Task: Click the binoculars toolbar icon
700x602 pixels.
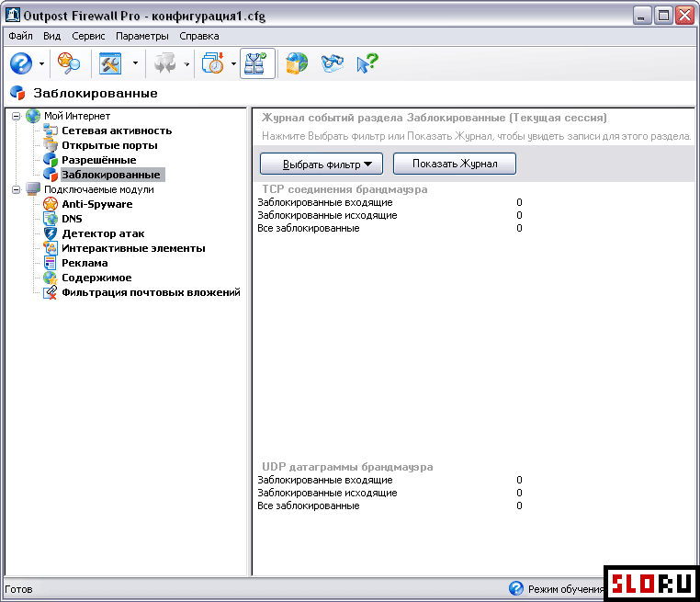Action: (333, 63)
